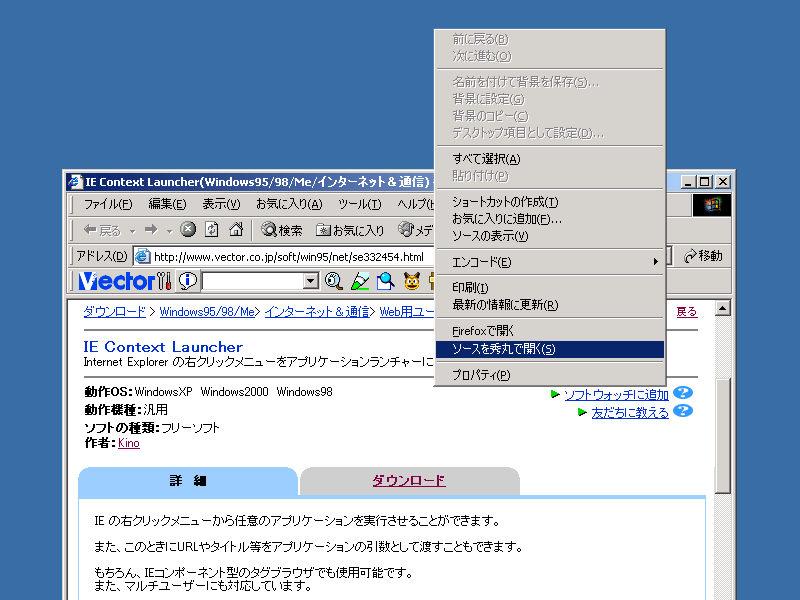Click page icon in address bar
800x600 pixels.
pos(142,256)
